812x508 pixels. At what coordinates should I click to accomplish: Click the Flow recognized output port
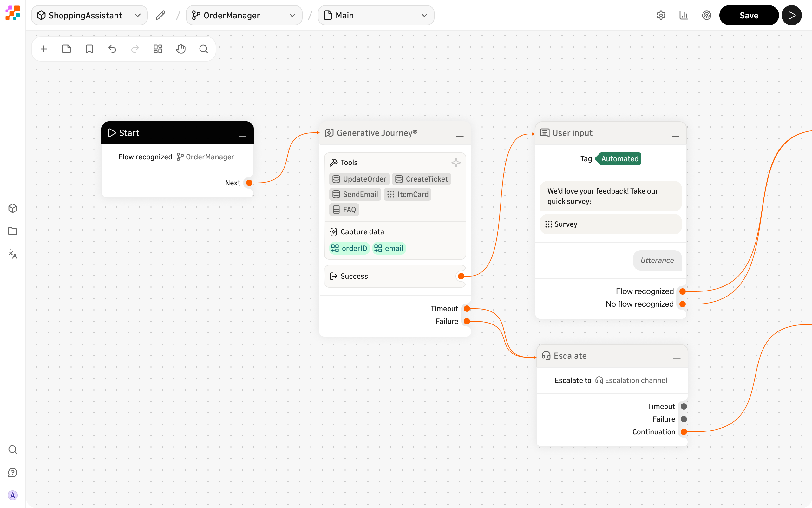click(683, 291)
